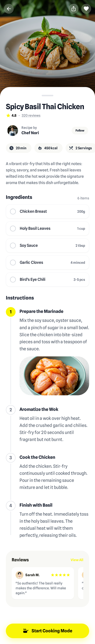
Task: Tap the clock icon beside 20 min
Action: tap(12, 148)
